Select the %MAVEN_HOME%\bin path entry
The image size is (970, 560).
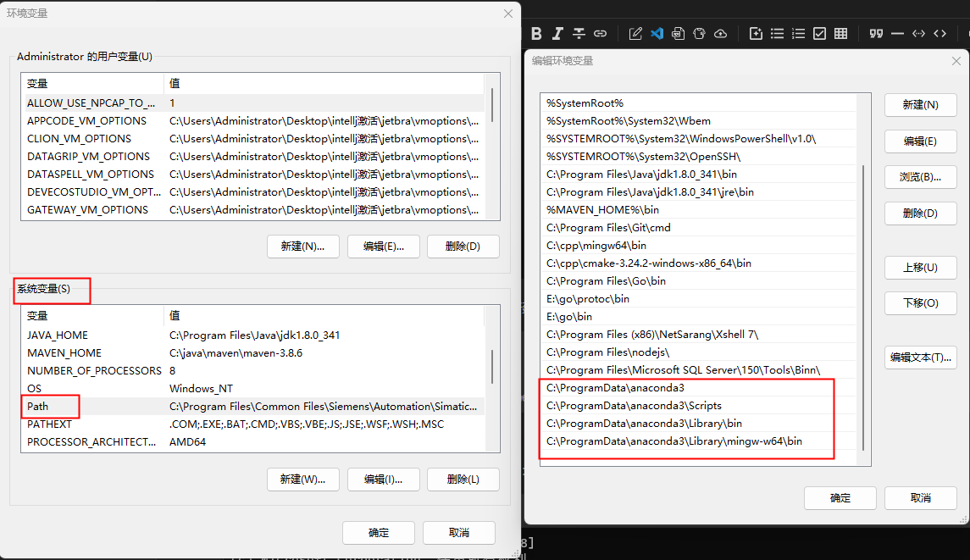[x=698, y=210]
